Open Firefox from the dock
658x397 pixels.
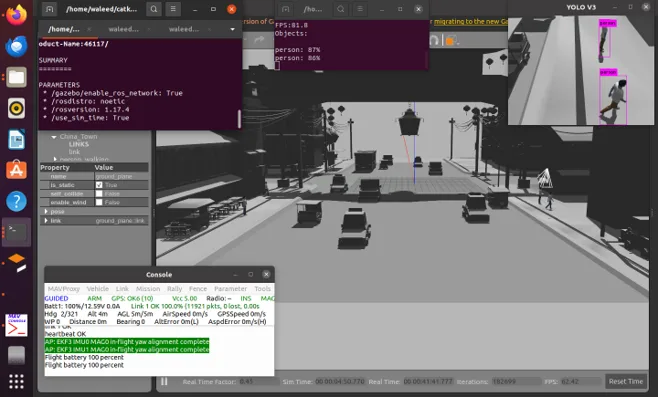click(16, 14)
